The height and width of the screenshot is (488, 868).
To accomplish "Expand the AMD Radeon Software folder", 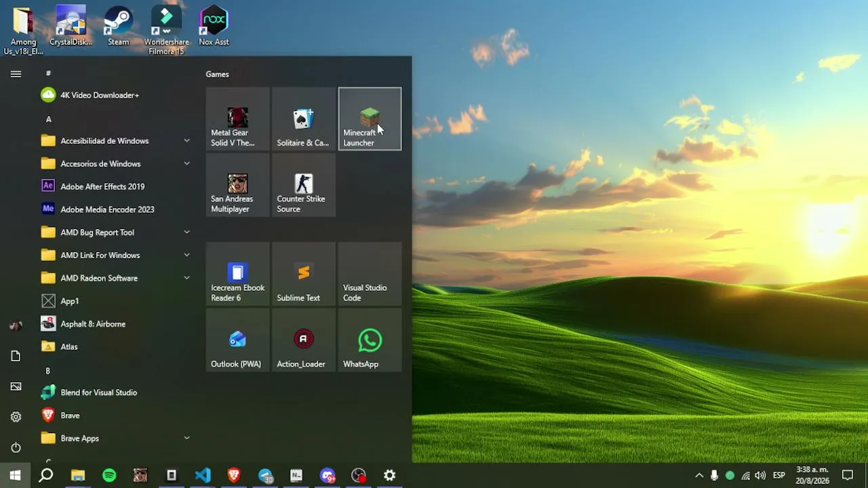I will pos(116,279).
